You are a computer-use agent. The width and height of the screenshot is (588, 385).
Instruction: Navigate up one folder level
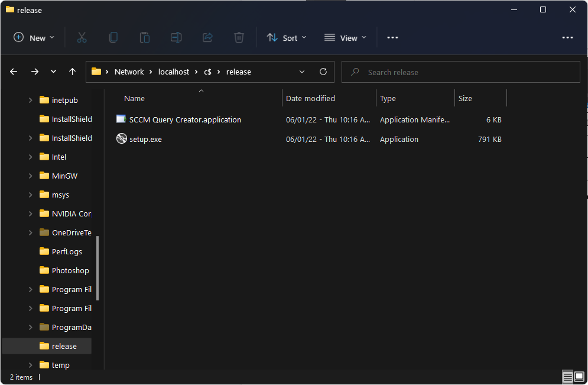(x=72, y=72)
